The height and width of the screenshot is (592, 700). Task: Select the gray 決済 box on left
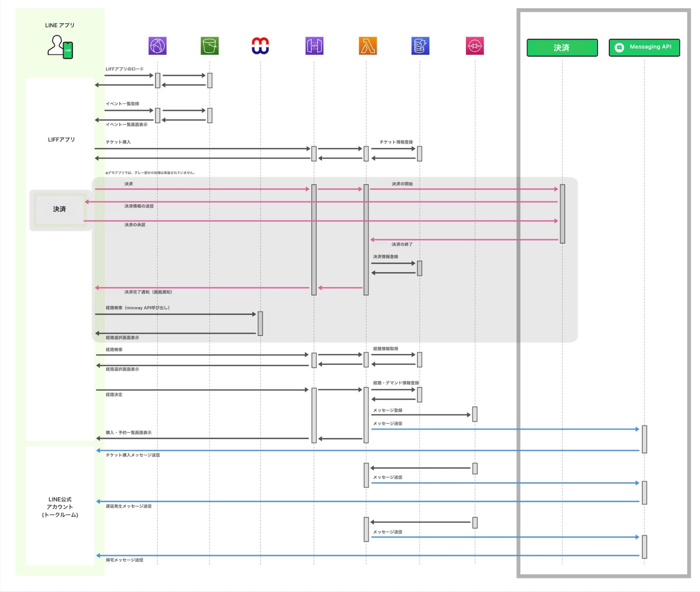point(59,209)
